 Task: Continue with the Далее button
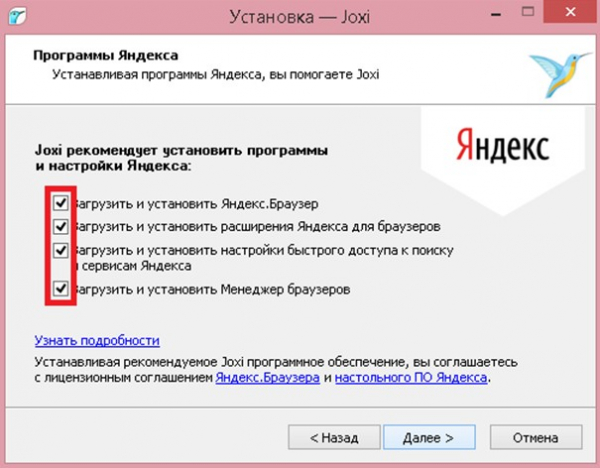pyautogui.click(x=429, y=437)
